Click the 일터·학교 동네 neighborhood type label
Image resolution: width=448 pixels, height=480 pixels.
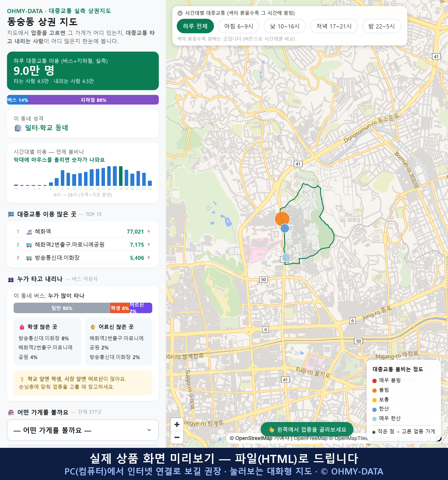tap(47, 128)
